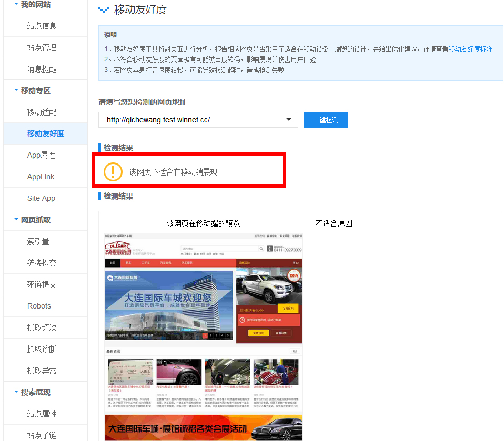Open the 索引量 page
Screen dimensions: 504x441
(x=39, y=241)
